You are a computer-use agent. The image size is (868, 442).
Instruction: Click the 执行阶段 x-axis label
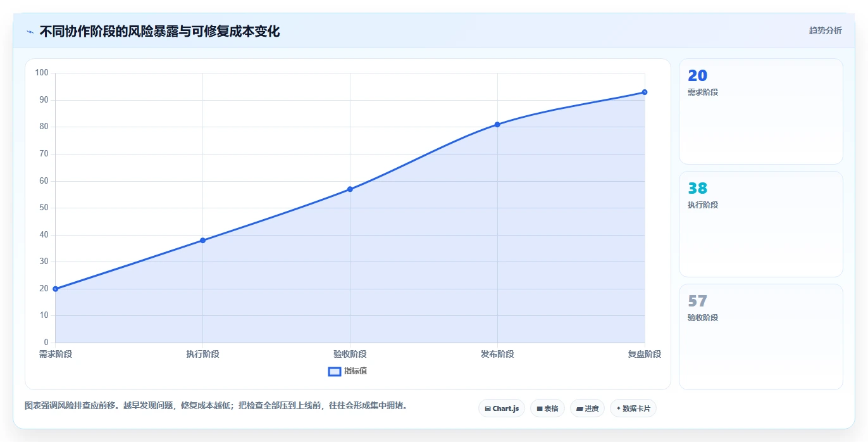coord(202,354)
